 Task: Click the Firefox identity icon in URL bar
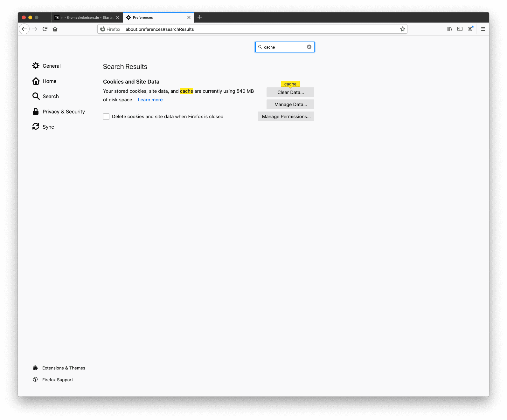point(110,29)
